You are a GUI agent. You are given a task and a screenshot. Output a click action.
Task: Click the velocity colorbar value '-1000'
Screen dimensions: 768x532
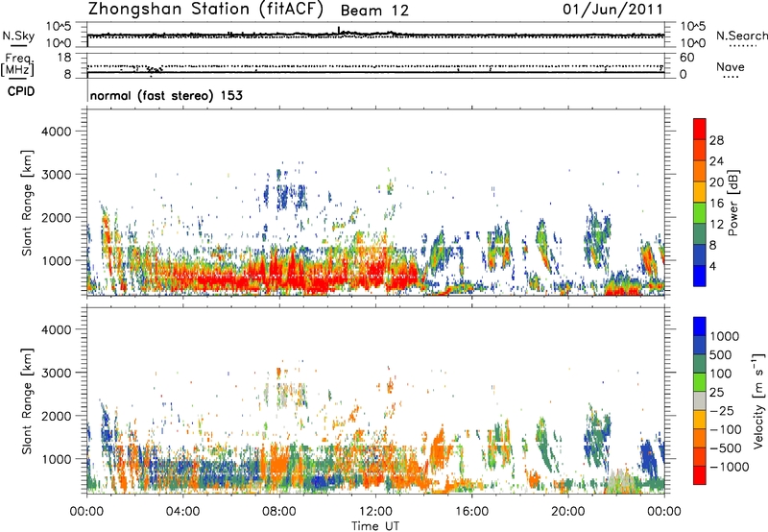pos(729,467)
